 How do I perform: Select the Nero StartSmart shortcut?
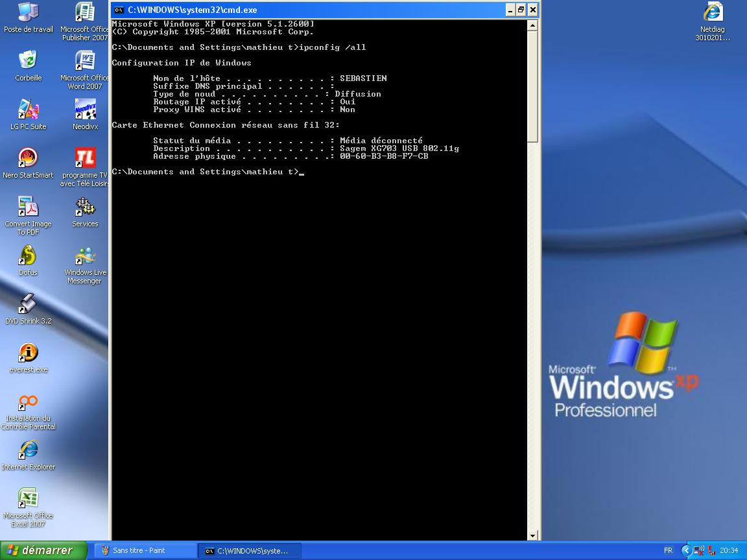[x=28, y=163]
